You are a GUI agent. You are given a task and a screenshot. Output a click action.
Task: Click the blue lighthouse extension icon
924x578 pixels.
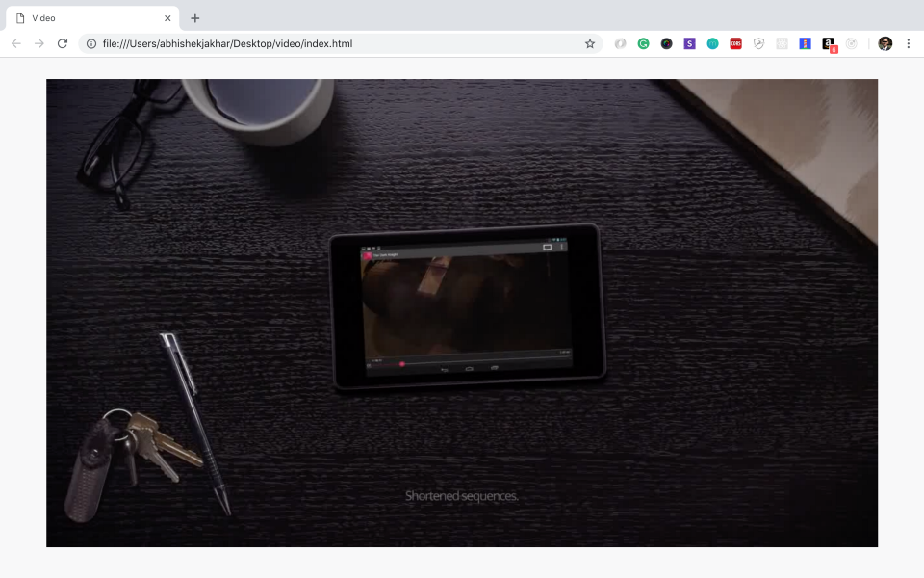[805, 43]
